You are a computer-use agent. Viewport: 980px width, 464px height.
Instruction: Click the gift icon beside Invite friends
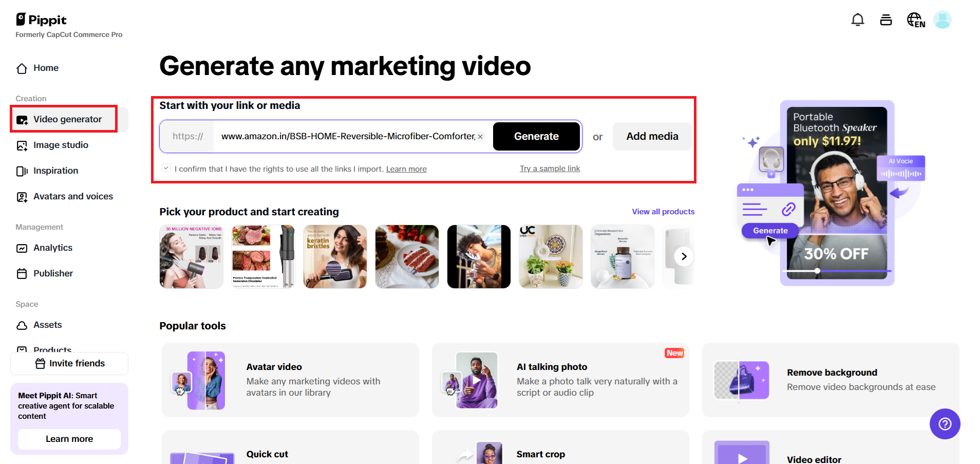click(x=40, y=364)
